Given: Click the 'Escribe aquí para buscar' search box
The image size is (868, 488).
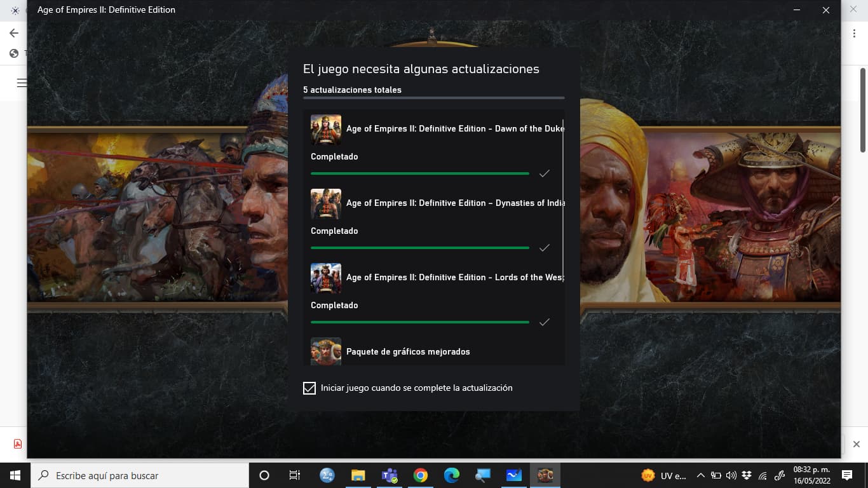Looking at the screenshot, I should coord(140,475).
